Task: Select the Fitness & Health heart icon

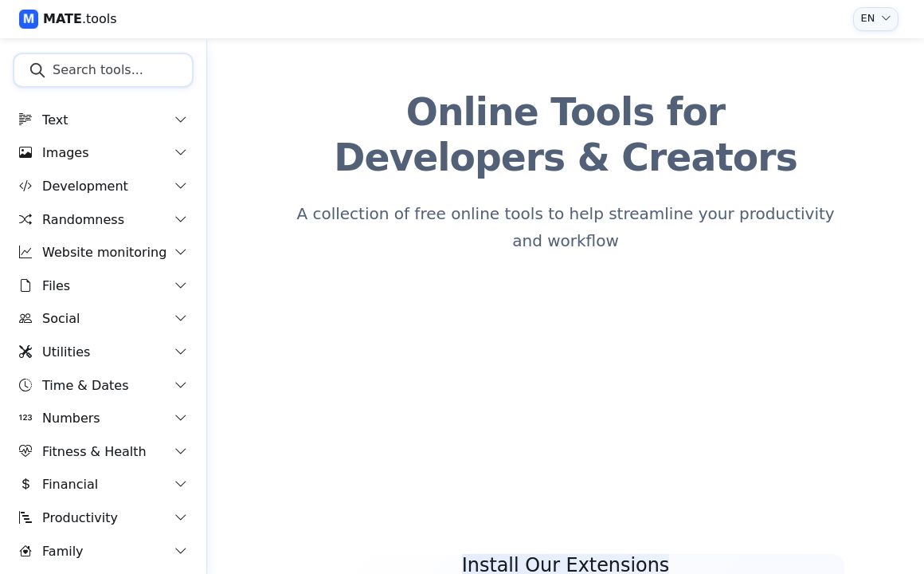Action: click(25, 451)
